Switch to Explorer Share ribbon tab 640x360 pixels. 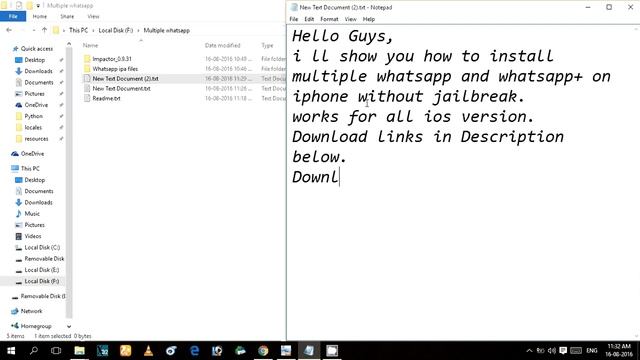coord(67,16)
